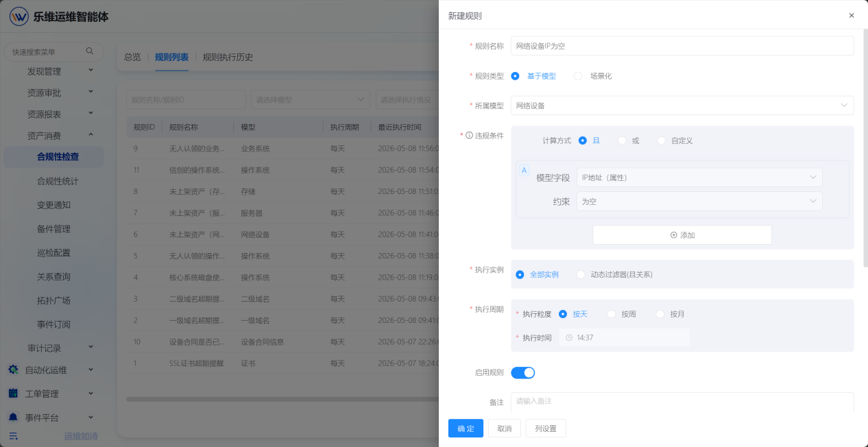
Task: Open the 请选择执行情况 filter dropdown
Action: 407,100
